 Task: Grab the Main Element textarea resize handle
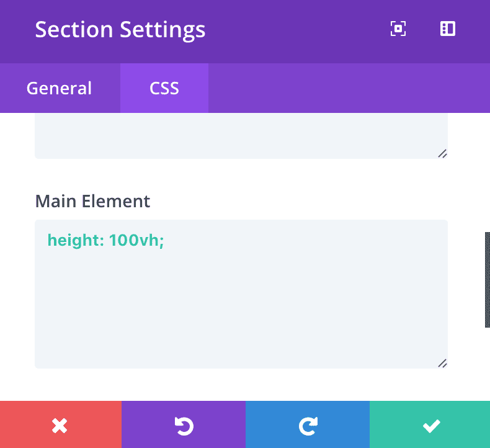pyautogui.click(x=442, y=363)
